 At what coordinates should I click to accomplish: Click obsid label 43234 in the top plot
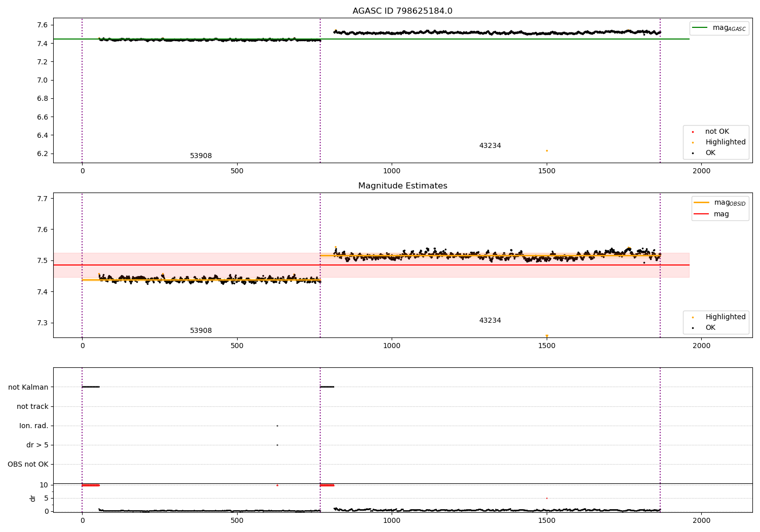click(490, 146)
